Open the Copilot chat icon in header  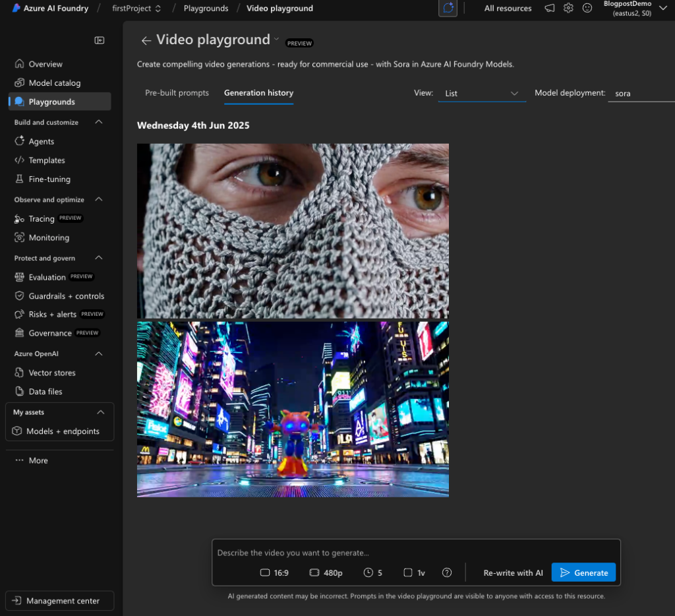point(448,9)
